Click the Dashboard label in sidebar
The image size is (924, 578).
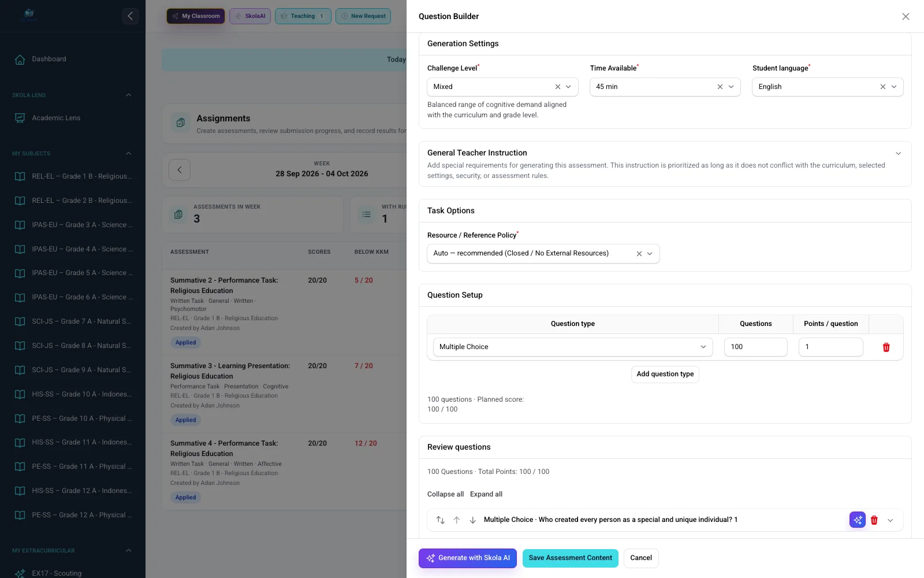point(49,59)
